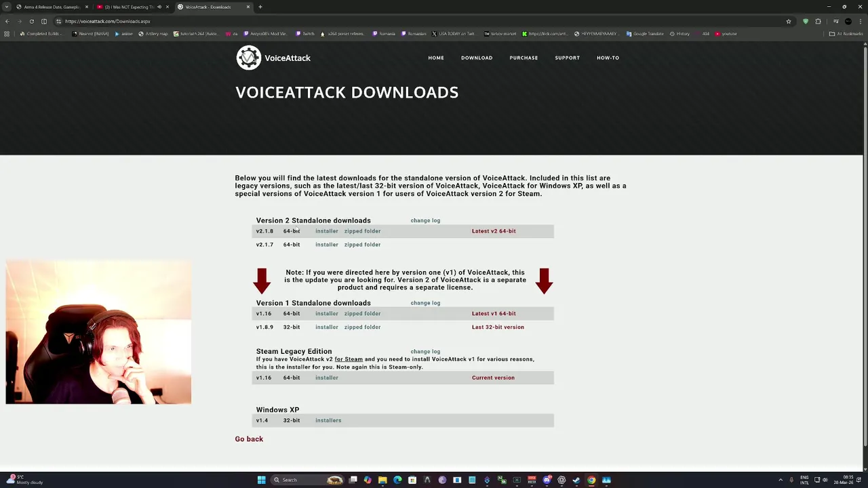The height and width of the screenshot is (488, 868).
Task: Show hidden system tray icons
Action: [x=781, y=480]
